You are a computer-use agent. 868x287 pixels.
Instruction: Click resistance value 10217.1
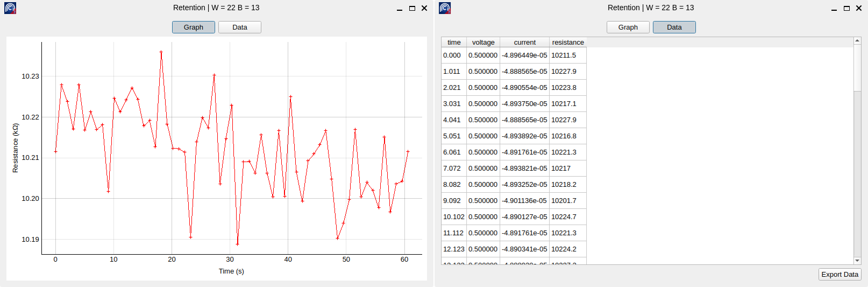click(568, 104)
